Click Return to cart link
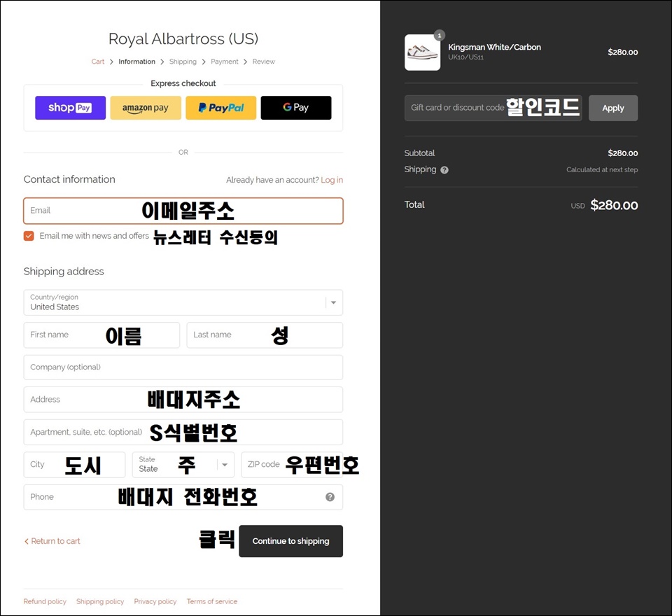This screenshot has width=672, height=616. coord(52,541)
